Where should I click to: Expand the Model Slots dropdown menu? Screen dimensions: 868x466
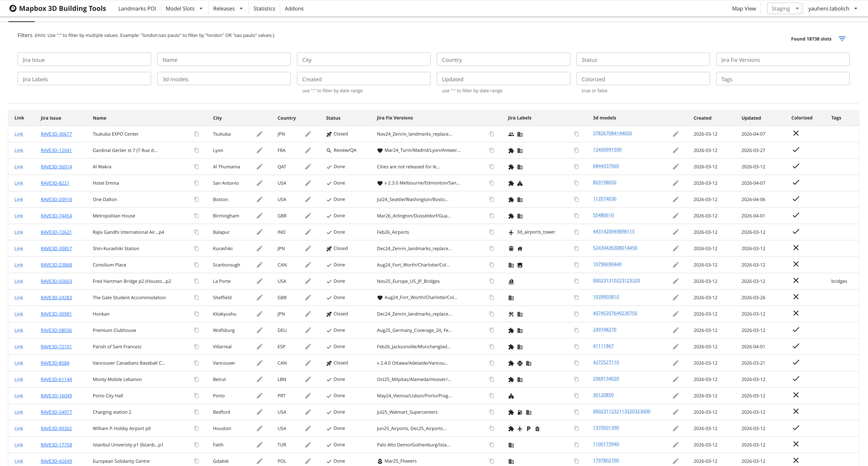[184, 8]
